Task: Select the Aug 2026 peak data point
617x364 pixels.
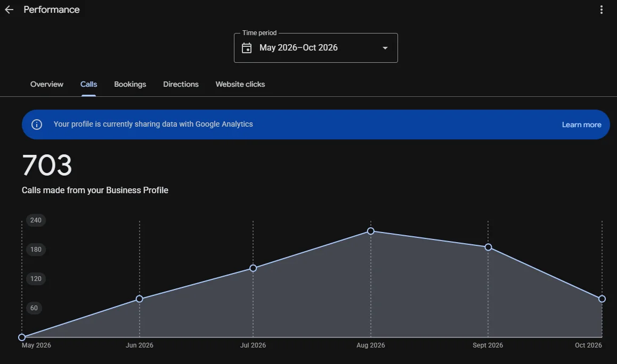Action: [371, 231]
